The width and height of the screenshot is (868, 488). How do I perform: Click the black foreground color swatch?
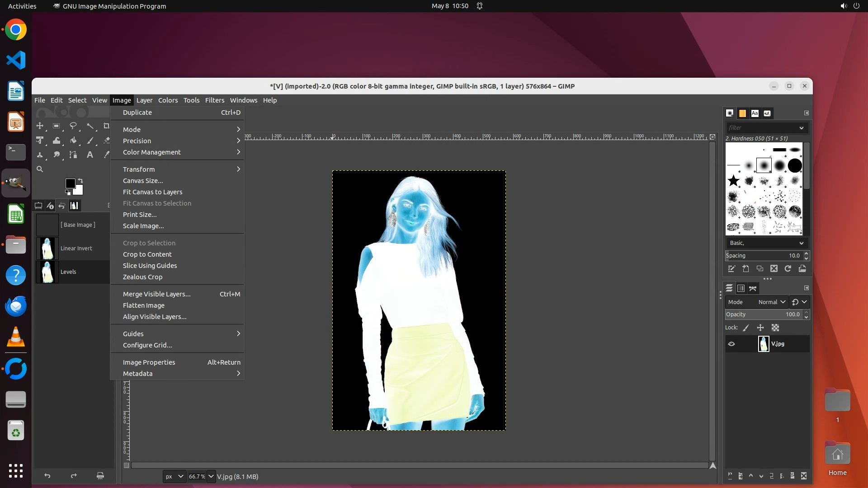[70, 183]
